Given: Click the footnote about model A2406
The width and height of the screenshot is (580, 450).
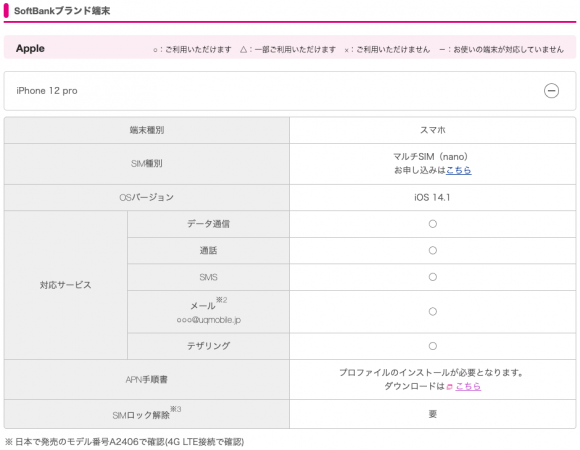Looking at the screenshot, I should pyautogui.click(x=124, y=442).
